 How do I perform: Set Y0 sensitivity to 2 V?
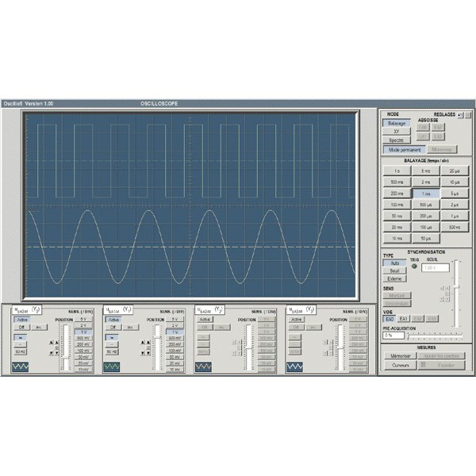point(83,326)
